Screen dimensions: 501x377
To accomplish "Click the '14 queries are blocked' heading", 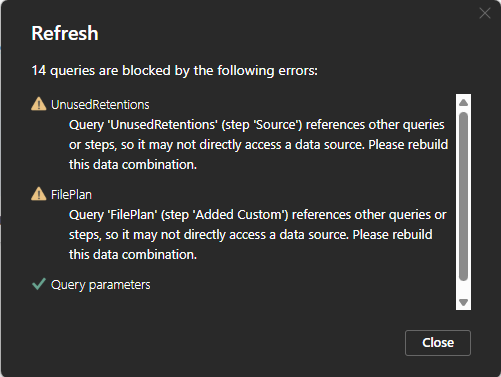I will (175, 71).
